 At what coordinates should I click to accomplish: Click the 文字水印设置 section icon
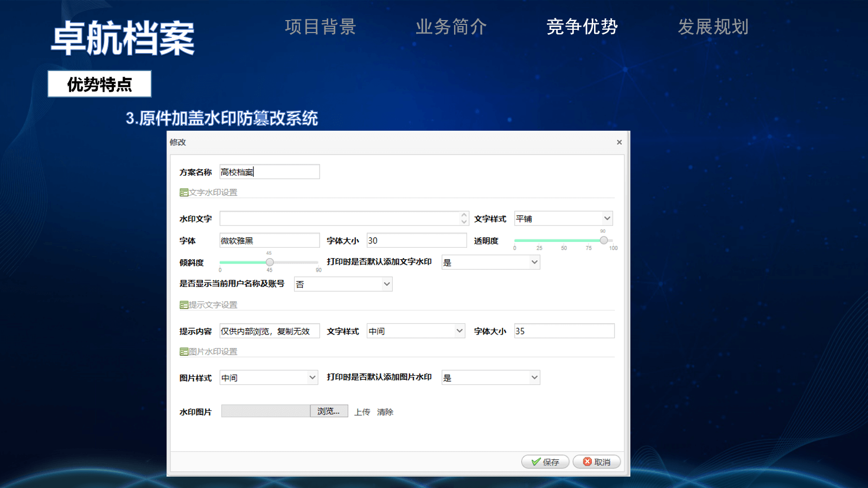pos(184,192)
